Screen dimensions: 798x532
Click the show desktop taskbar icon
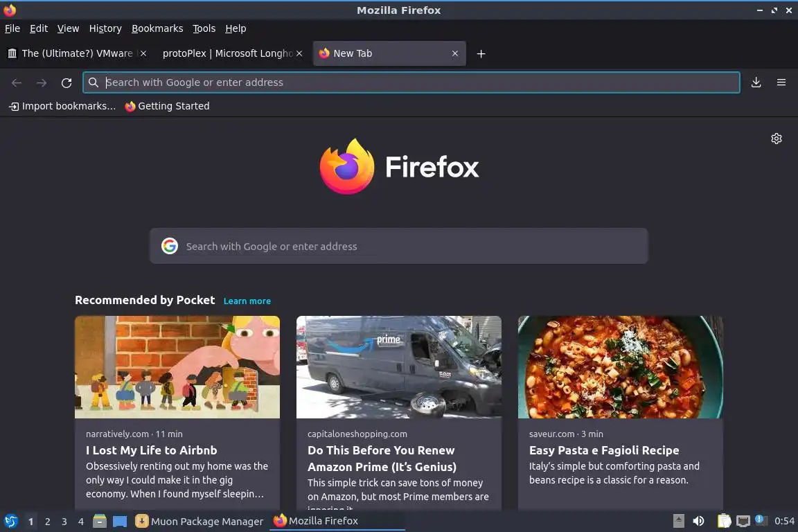click(120, 522)
